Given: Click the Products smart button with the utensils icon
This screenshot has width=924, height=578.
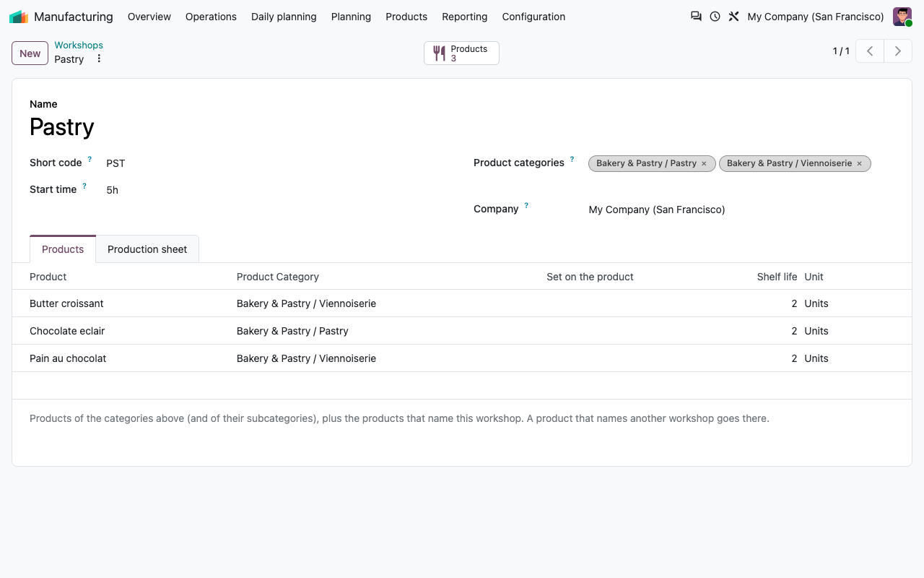Looking at the screenshot, I should [x=461, y=53].
